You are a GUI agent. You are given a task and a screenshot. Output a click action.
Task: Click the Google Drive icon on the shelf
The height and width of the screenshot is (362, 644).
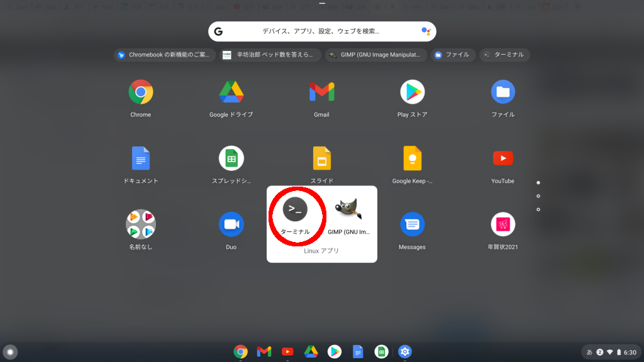click(x=311, y=352)
